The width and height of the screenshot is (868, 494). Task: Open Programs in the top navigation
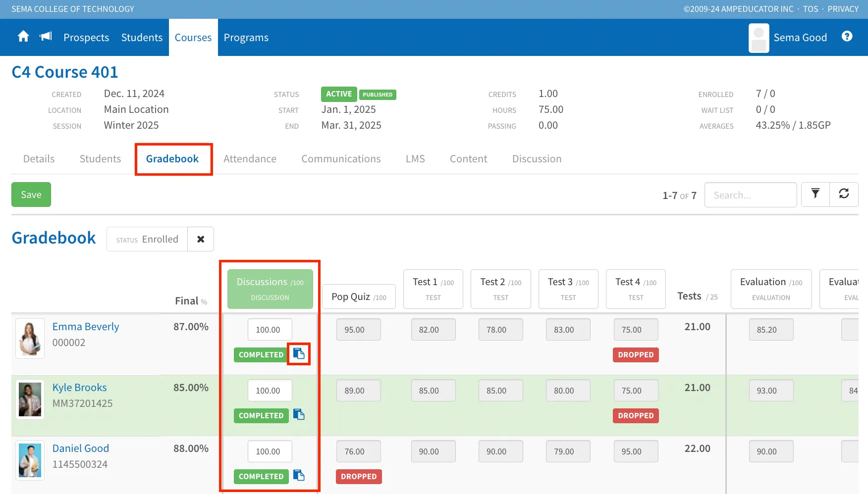tap(246, 38)
